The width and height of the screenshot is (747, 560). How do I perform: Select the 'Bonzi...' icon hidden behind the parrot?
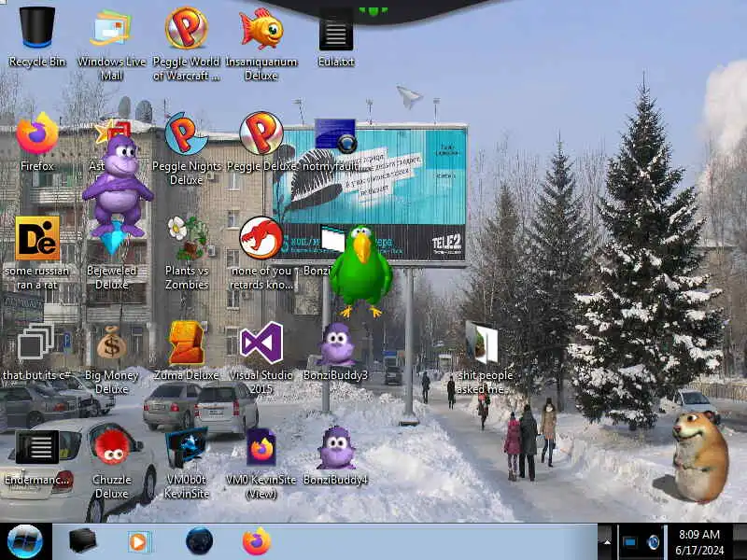coord(332,238)
